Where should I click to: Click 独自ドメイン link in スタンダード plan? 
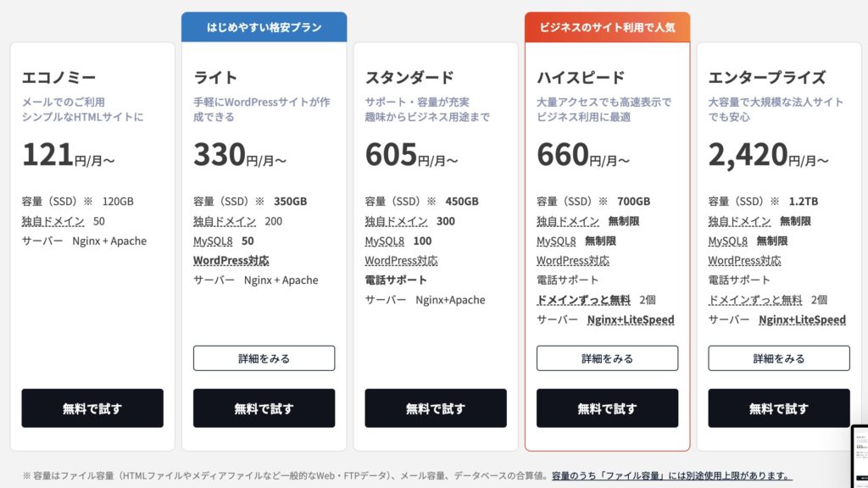(396, 221)
